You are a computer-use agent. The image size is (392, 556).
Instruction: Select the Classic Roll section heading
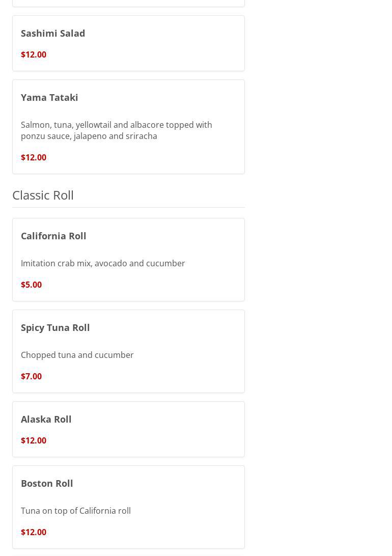click(x=43, y=195)
